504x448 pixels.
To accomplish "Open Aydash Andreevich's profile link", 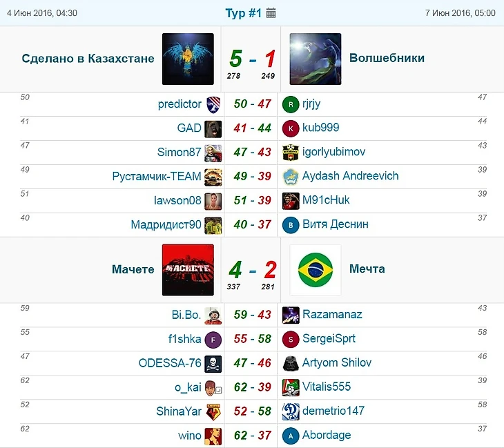I will coord(350,176).
